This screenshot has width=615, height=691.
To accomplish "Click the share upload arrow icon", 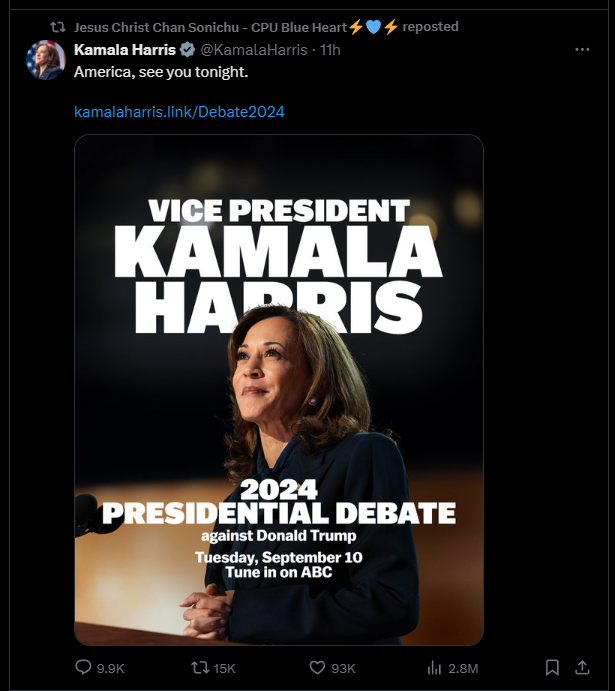I will 582,667.
